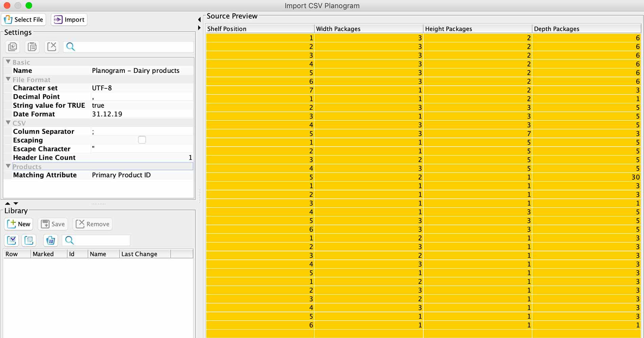Click the table export icon in Library toolbar
Image resolution: width=644 pixels, height=338 pixels.
[51, 240]
